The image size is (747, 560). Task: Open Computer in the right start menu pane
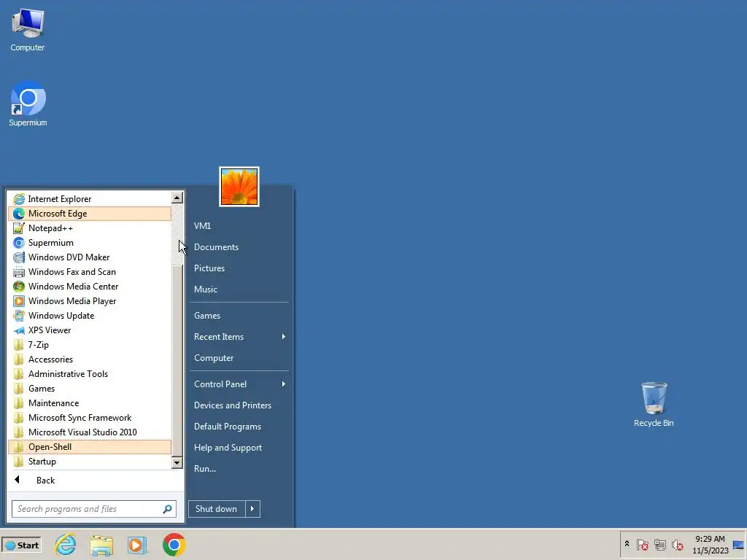point(239,357)
